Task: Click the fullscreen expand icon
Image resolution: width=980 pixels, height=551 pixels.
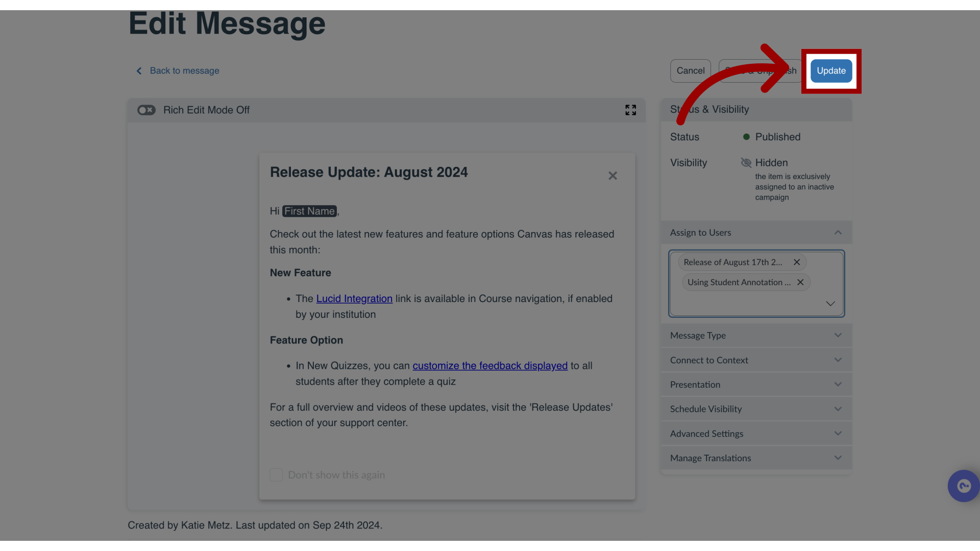Action: coord(631,110)
